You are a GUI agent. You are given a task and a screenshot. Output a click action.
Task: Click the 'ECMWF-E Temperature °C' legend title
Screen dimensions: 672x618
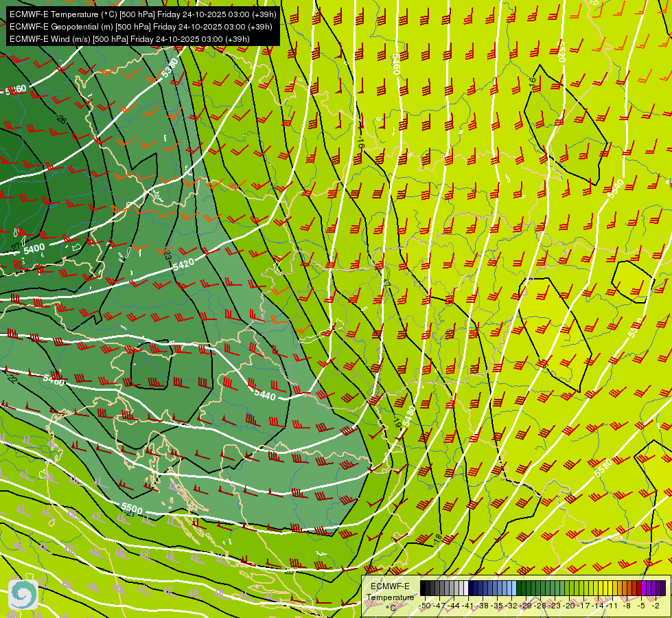pyautogui.click(x=390, y=597)
